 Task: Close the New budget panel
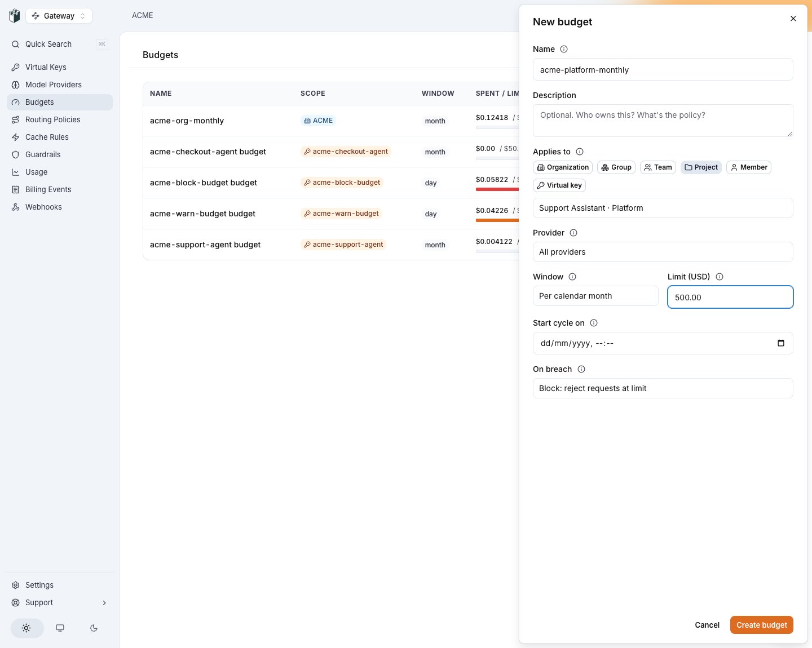tap(793, 19)
